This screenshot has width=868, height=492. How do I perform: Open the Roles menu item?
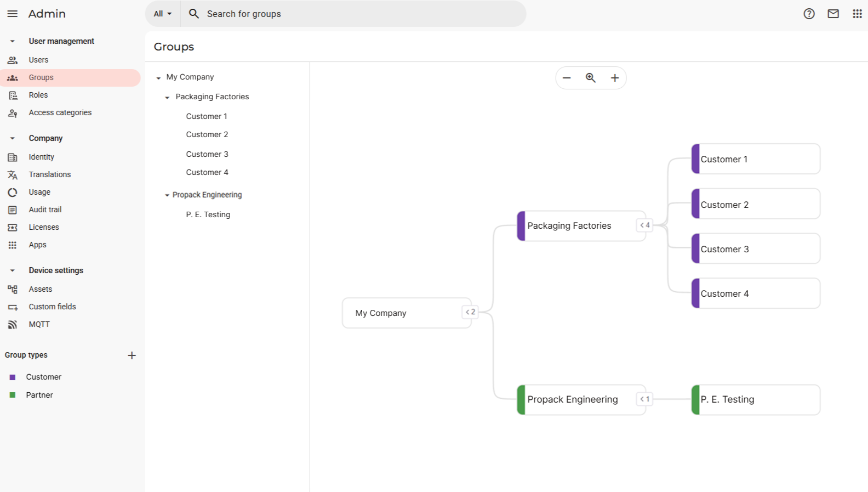[x=38, y=95]
